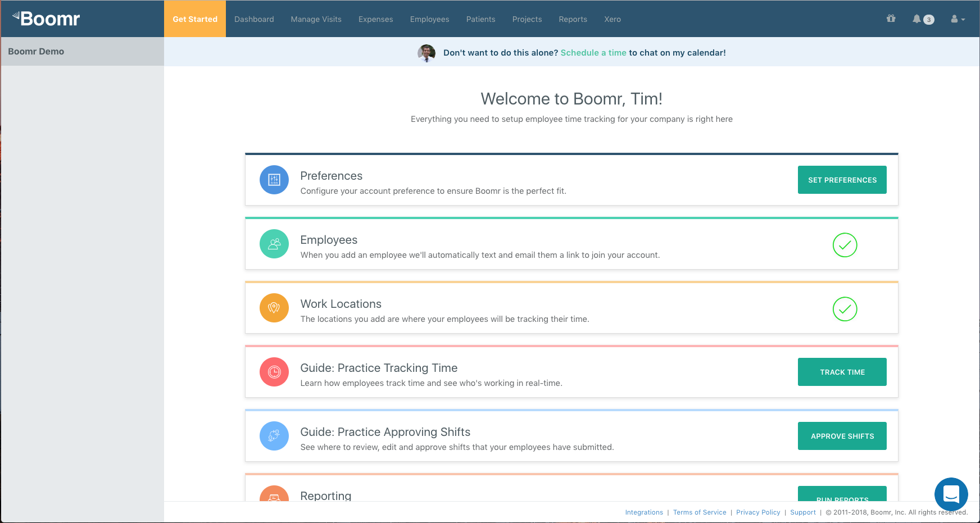Open Terms of Service link

(x=700, y=512)
